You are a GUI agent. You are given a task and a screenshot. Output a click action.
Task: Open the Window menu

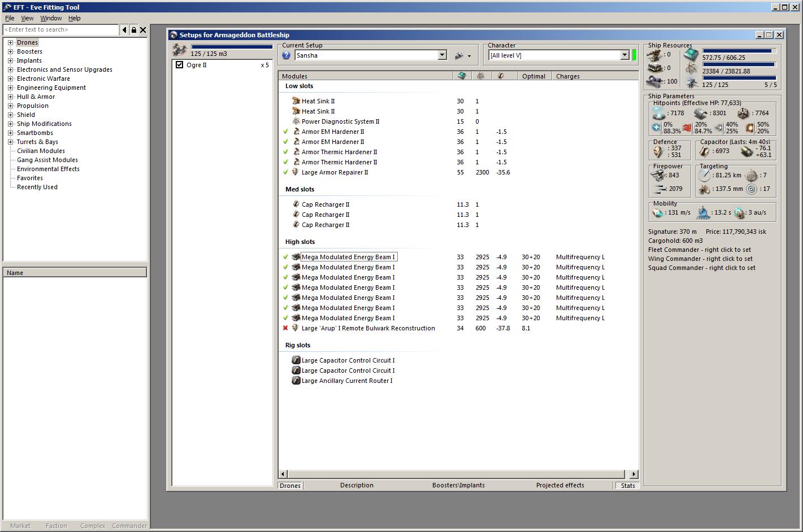[x=51, y=18]
